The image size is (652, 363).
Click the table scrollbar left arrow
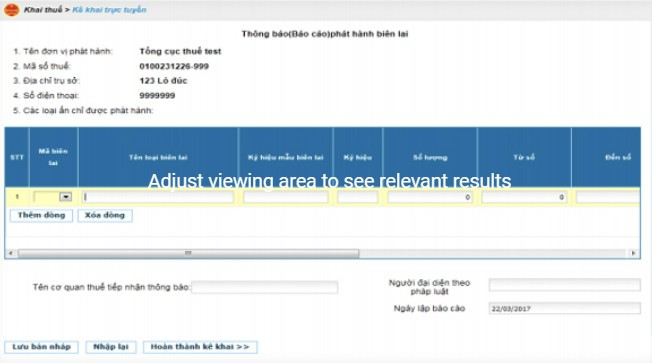click(x=11, y=253)
